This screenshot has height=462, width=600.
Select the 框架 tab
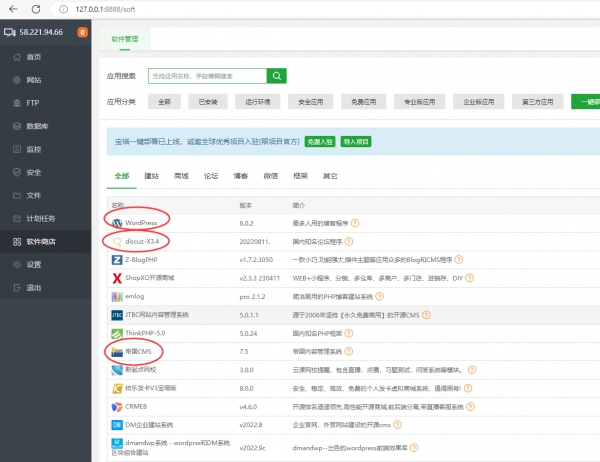300,176
